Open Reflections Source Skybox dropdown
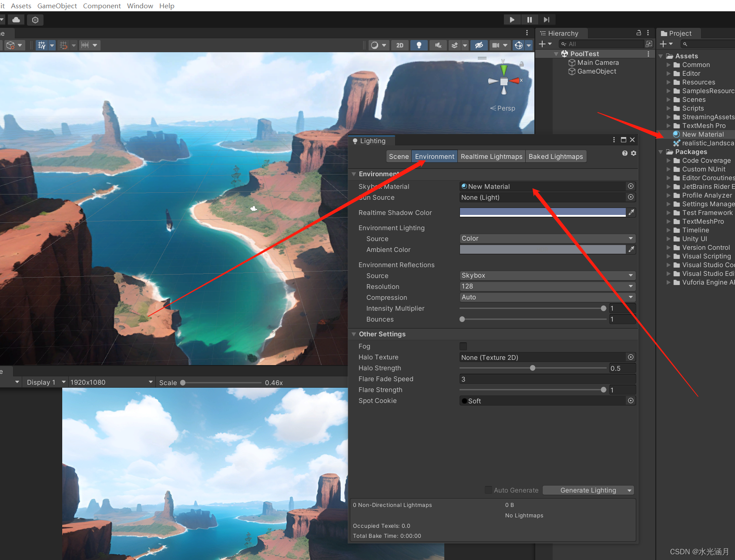735x560 pixels. coord(547,275)
